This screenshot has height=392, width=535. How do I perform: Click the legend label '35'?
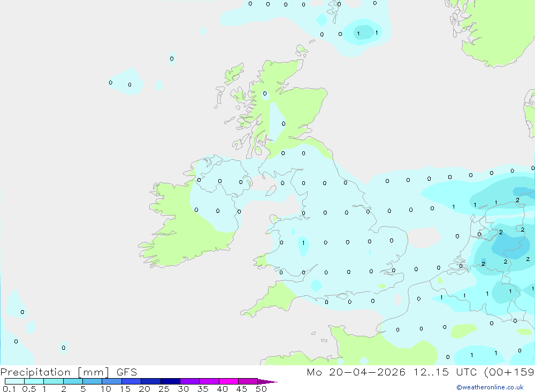(203, 389)
